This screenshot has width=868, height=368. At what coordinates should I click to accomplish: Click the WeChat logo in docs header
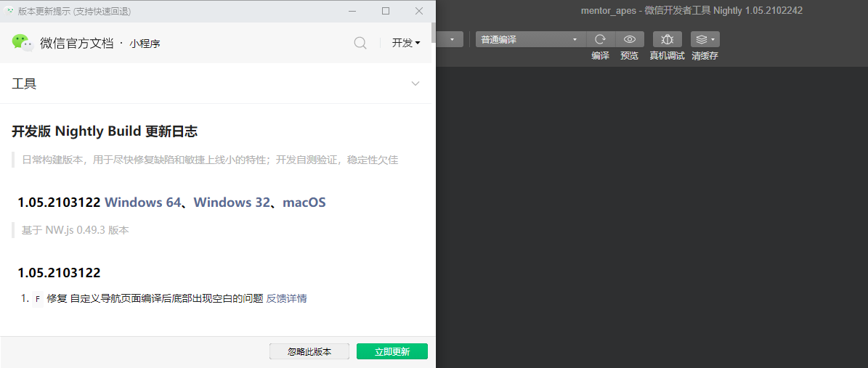[23, 43]
